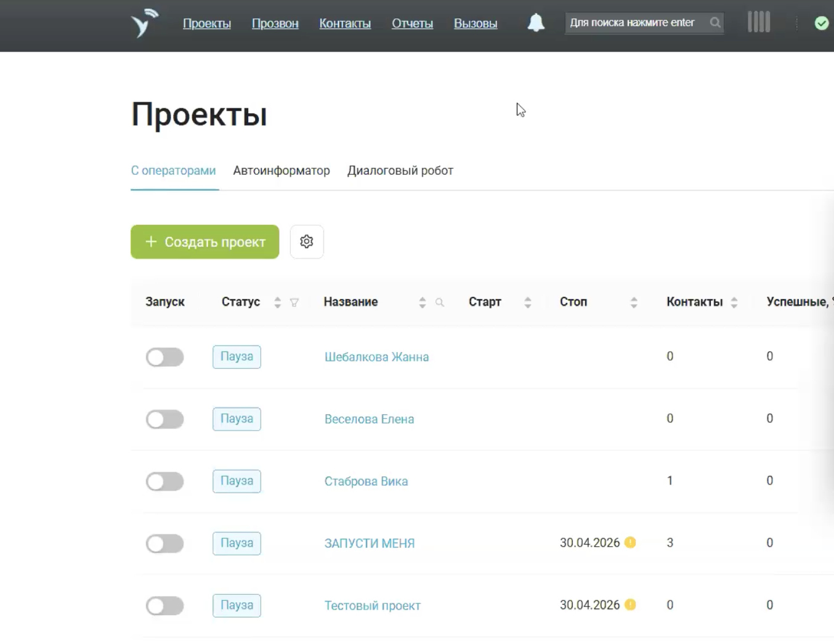Click Пауза status badge for Шебалкова Жанна
Screen dimensions: 834x644
237,356
